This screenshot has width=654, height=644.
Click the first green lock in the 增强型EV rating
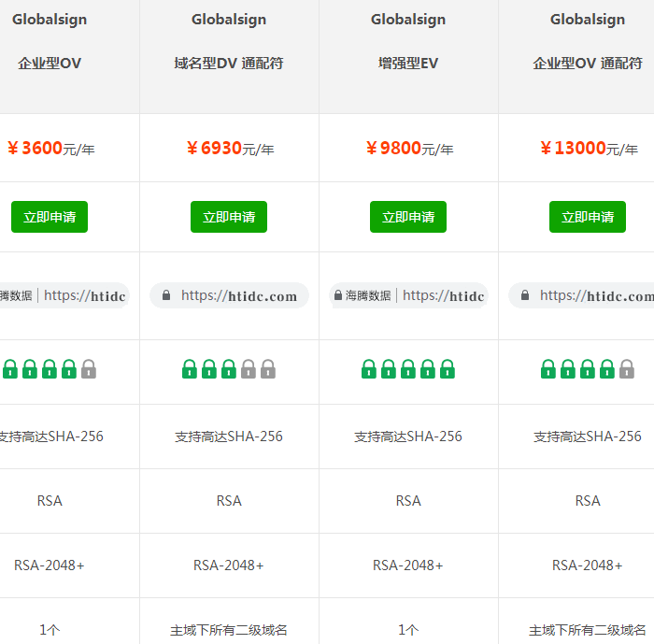click(x=369, y=369)
